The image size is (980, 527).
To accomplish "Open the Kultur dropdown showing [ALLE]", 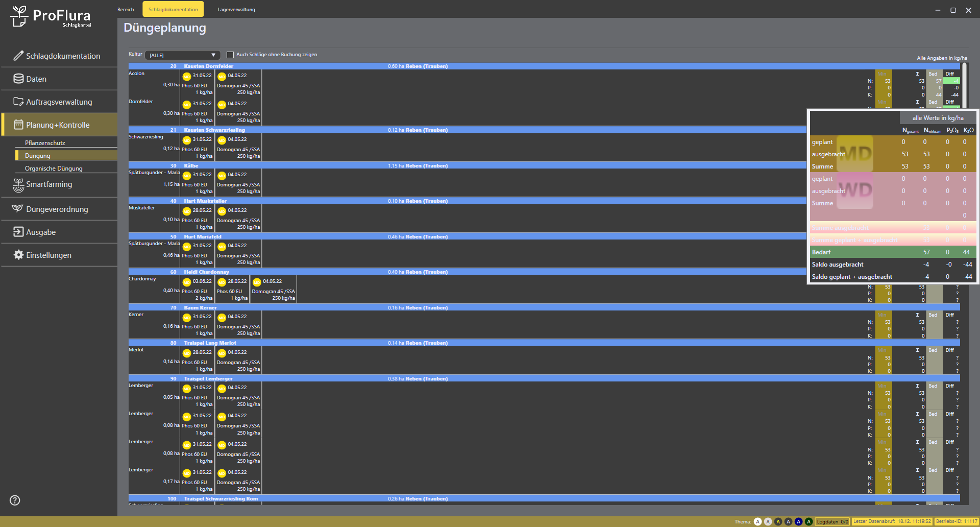I will point(182,55).
